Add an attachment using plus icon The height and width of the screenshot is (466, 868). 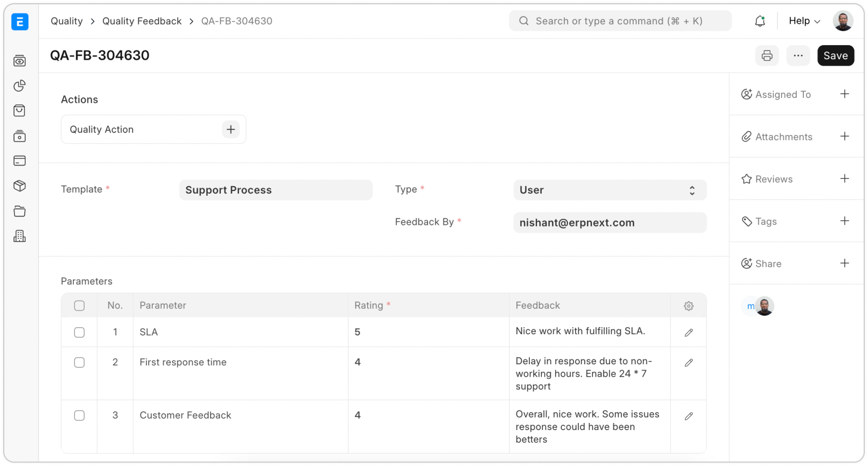tap(844, 137)
